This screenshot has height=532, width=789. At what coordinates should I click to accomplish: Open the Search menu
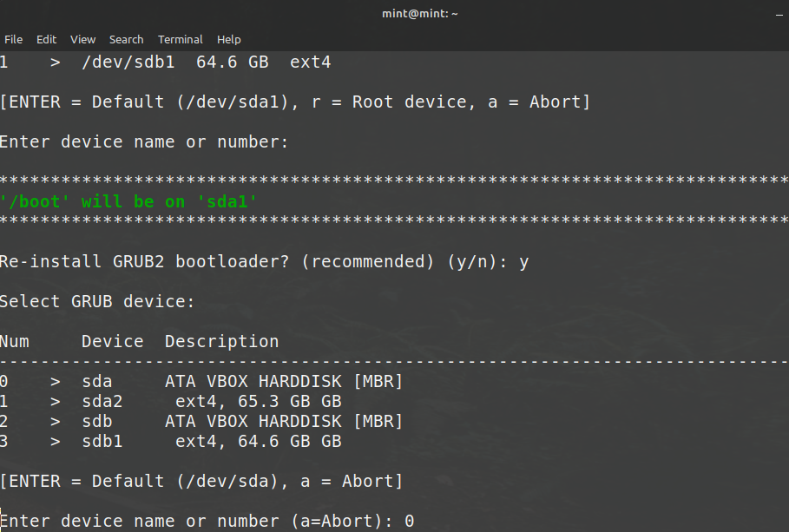[126, 39]
